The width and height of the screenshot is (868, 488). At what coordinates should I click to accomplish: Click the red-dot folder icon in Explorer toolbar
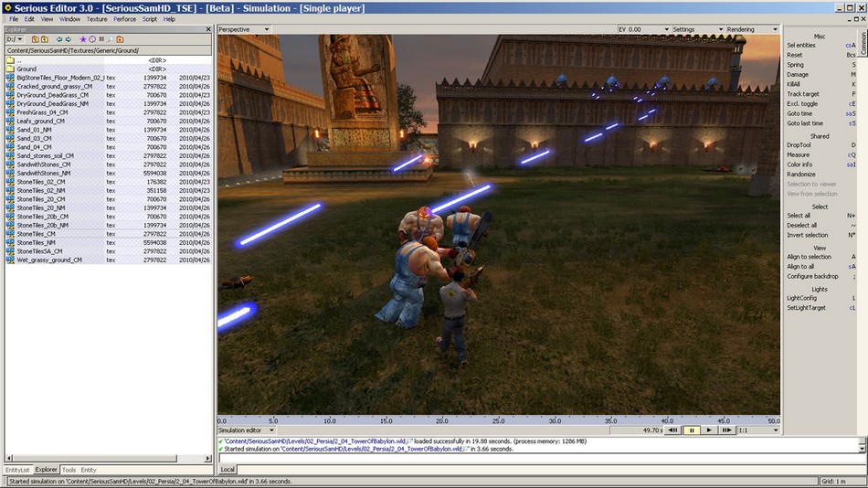pos(120,39)
